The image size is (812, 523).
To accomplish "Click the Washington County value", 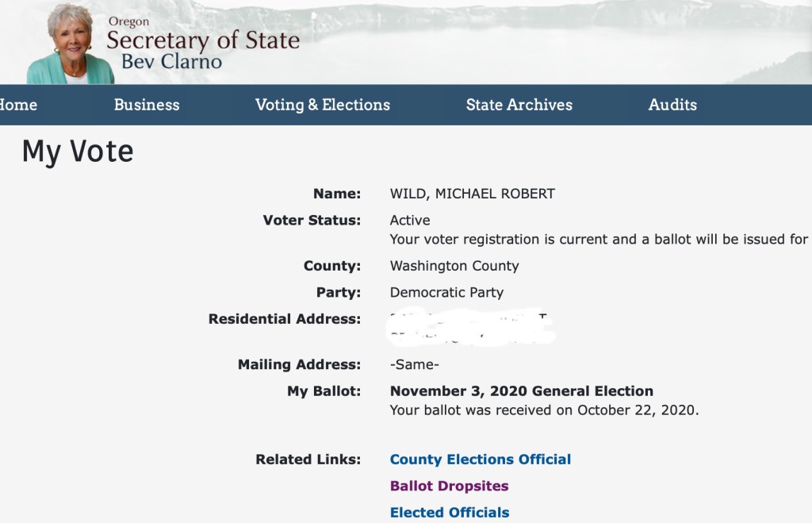I will [454, 266].
